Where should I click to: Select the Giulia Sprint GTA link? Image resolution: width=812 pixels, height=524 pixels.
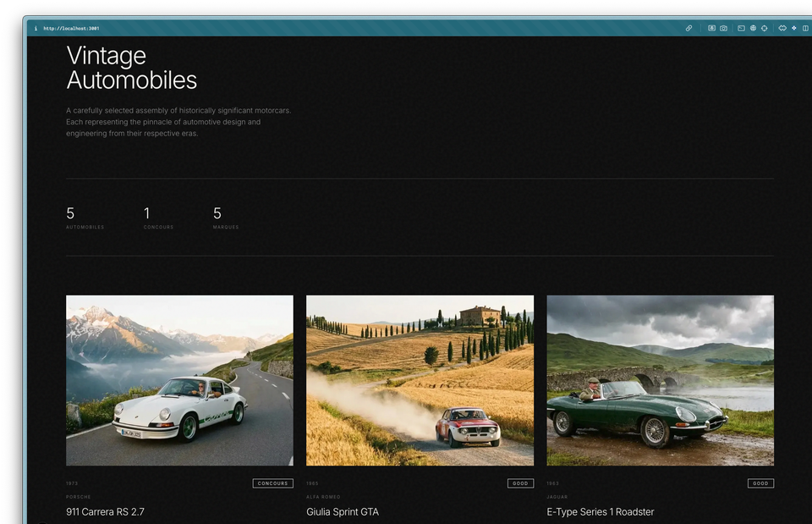point(342,511)
